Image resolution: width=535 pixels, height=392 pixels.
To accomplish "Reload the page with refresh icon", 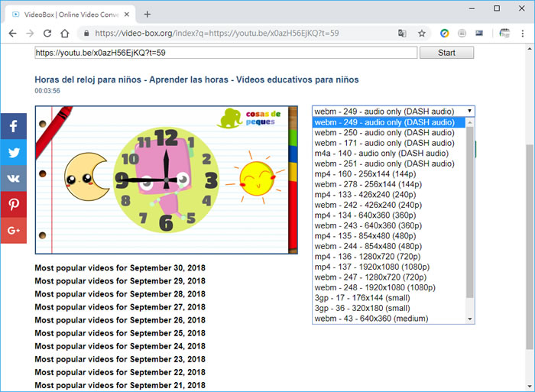I will 47,34.
